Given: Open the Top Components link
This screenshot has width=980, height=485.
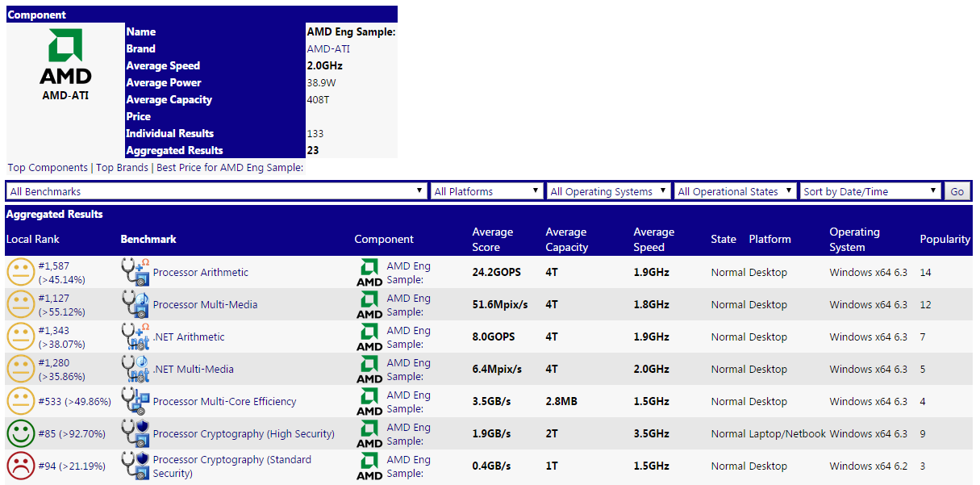Looking at the screenshot, I should click(48, 168).
